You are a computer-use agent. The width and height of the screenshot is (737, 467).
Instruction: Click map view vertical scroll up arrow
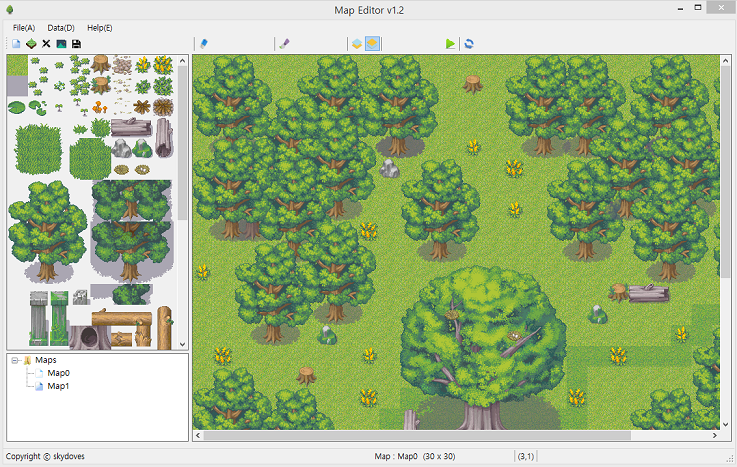[725, 61]
